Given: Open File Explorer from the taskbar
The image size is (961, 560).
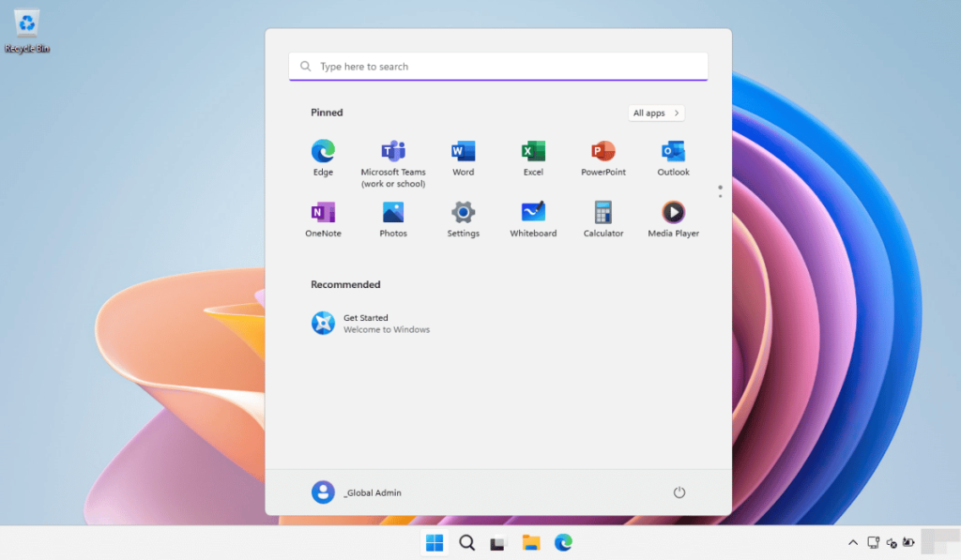Looking at the screenshot, I should pyautogui.click(x=530, y=542).
